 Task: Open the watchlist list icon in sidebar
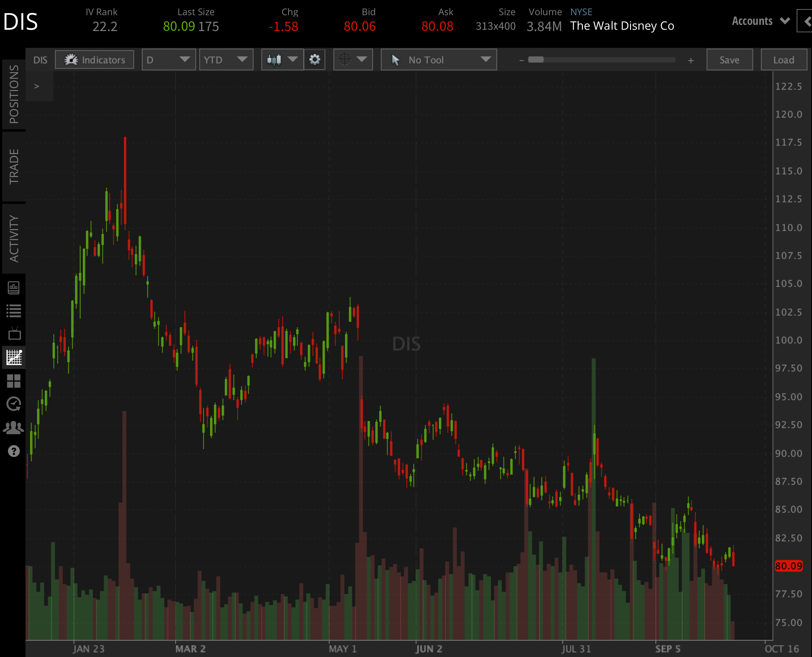point(14,311)
